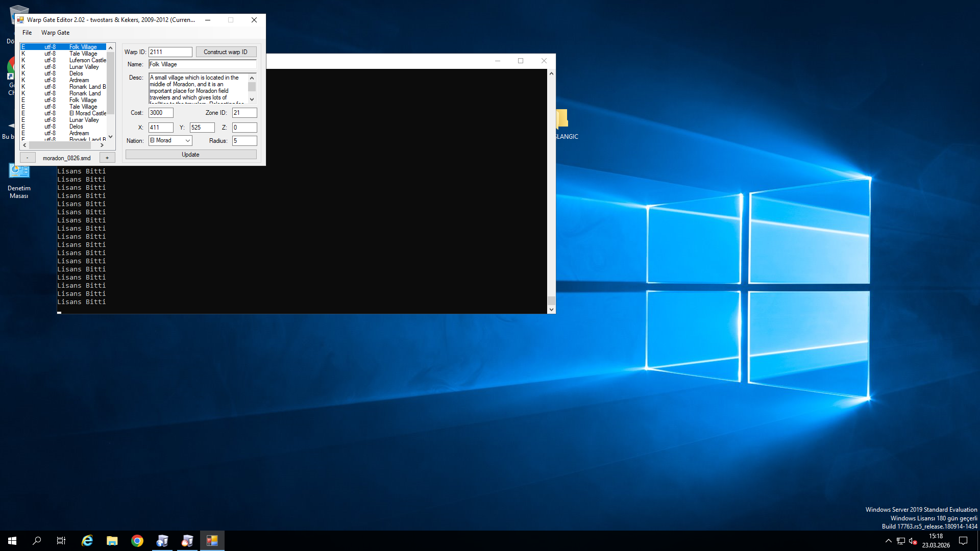Click the muted volume tray icon
The height and width of the screenshot is (551, 980).
pos(913,541)
